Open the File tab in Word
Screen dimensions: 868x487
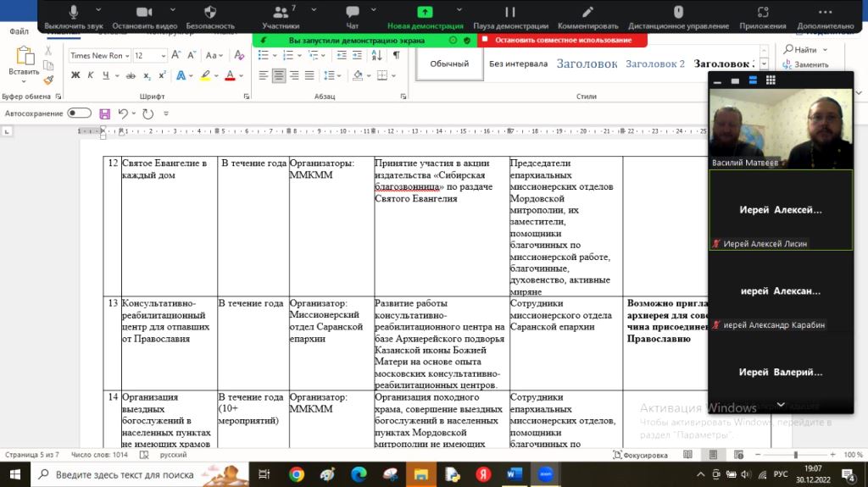19,31
